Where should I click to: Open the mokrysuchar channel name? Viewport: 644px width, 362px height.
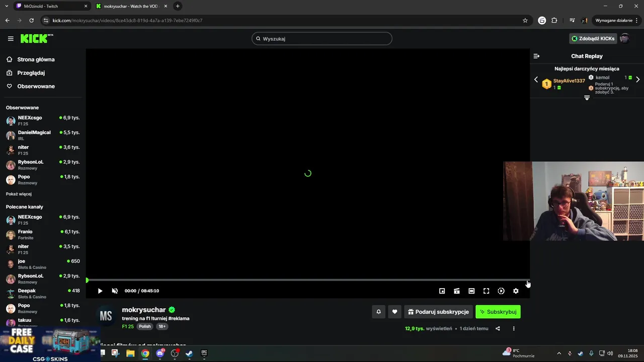[x=144, y=310]
